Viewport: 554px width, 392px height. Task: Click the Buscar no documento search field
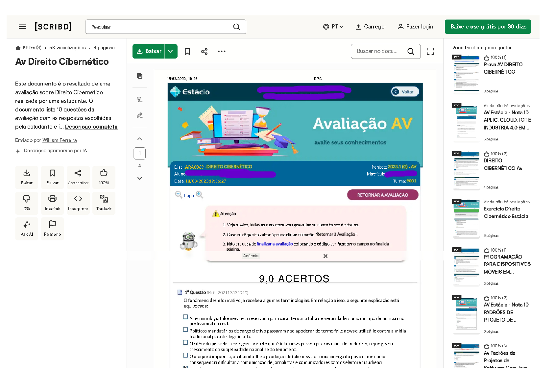click(378, 51)
